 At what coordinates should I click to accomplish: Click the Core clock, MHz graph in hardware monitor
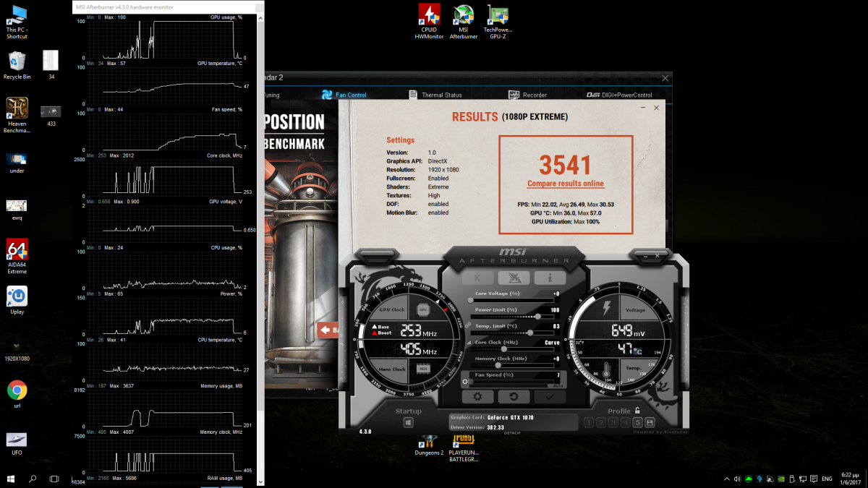164,177
